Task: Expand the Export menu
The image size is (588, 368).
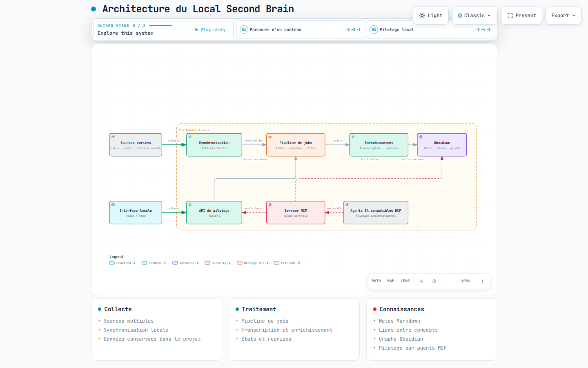Action: tap(563, 16)
